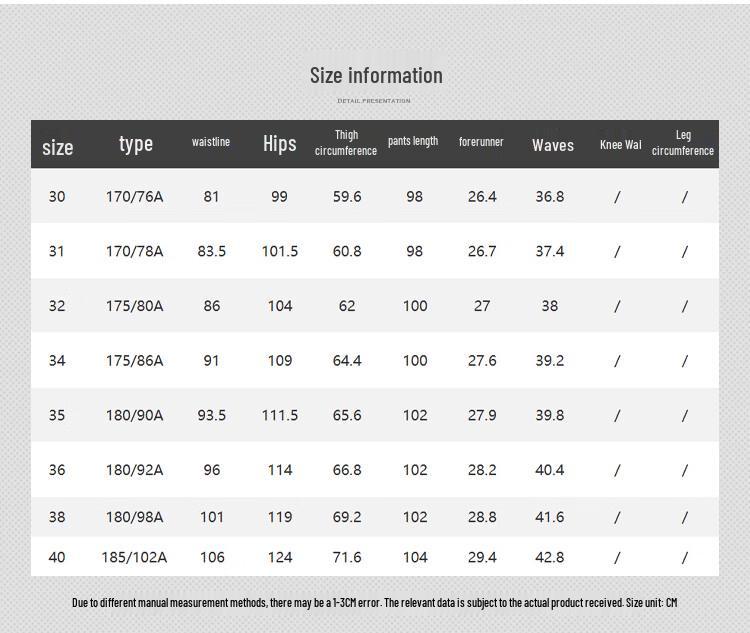The width and height of the screenshot is (750, 633).
Task: Click waves value '39.2'
Action: [x=549, y=361]
